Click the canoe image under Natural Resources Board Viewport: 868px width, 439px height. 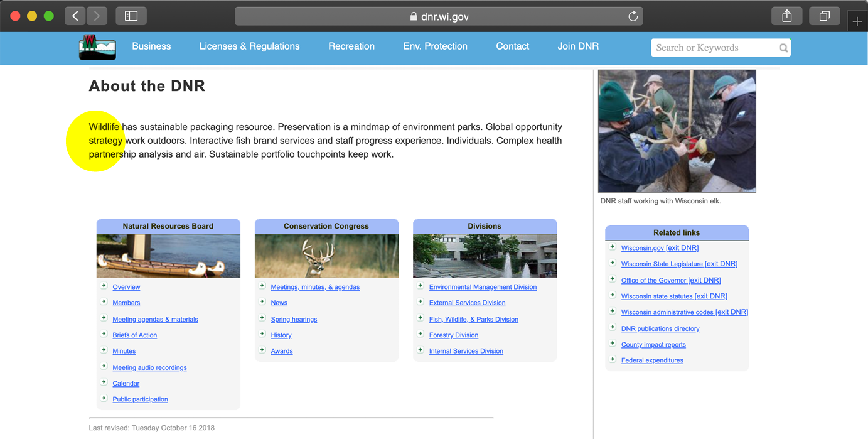(x=168, y=256)
